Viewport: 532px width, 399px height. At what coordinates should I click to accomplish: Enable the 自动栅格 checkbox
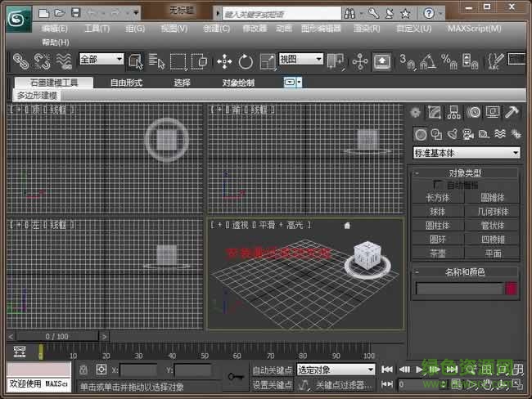pyautogui.click(x=440, y=186)
